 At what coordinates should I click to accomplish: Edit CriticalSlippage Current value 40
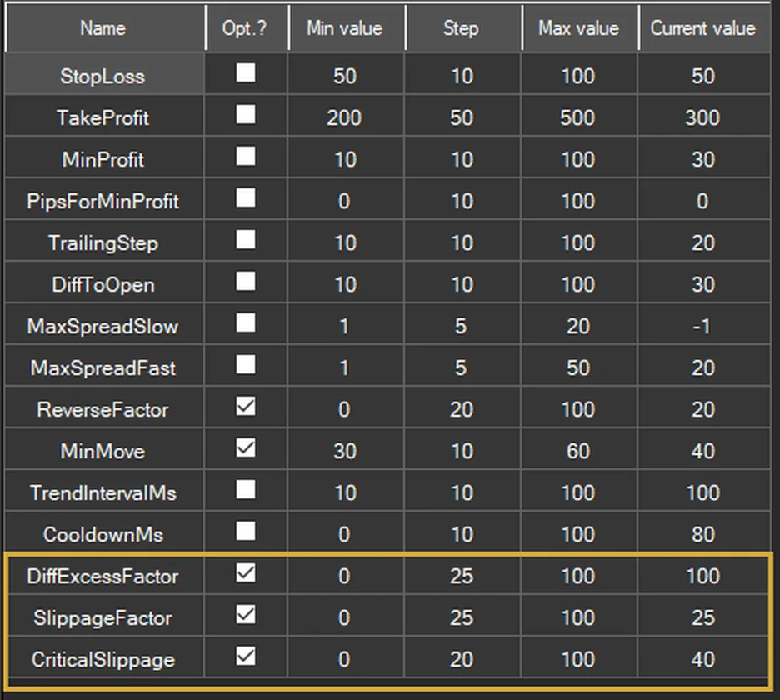(704, 658)
